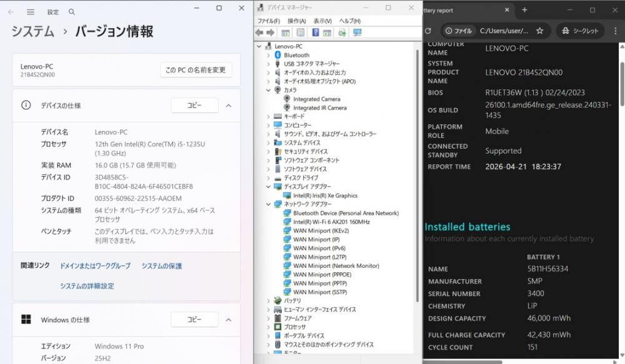
Task: Click the Device Manager vertical scrollbar
Action: point(417,175)
